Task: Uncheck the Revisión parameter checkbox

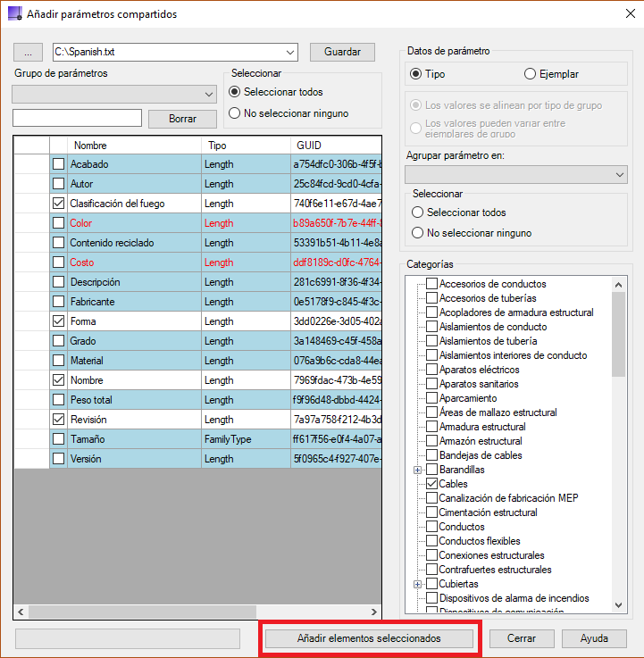Action: pos(58,420)
